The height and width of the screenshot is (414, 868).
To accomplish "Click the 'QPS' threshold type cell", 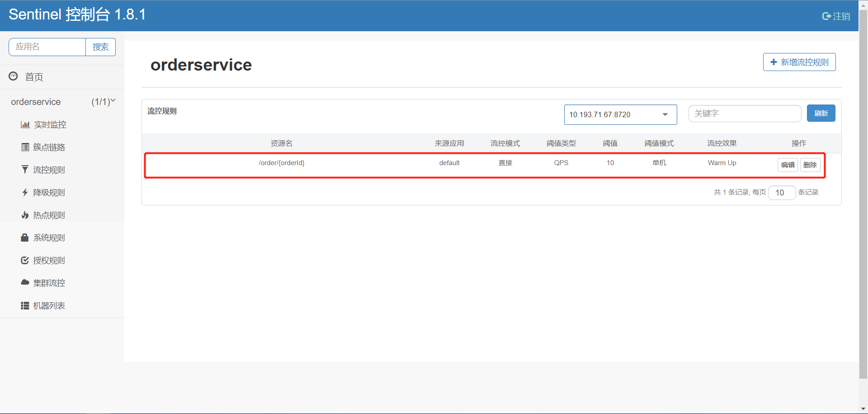I will 561,163.
